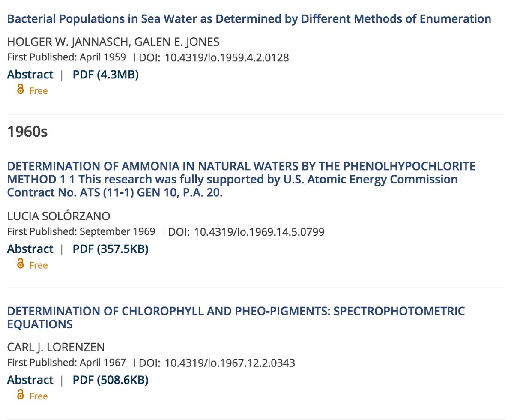Image resolution: width=514 pixels, height=420 pixels.
Task: Open Abstract for the Jannasch and Jones article
Action: click(x=30, y=75)
